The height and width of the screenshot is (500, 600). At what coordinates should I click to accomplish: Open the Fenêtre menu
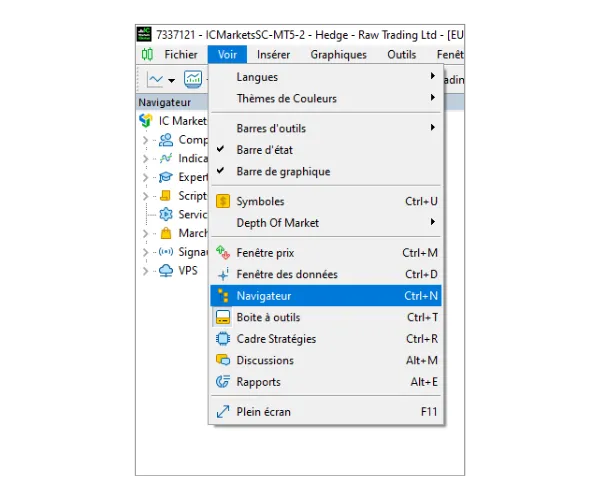point(450,55)
